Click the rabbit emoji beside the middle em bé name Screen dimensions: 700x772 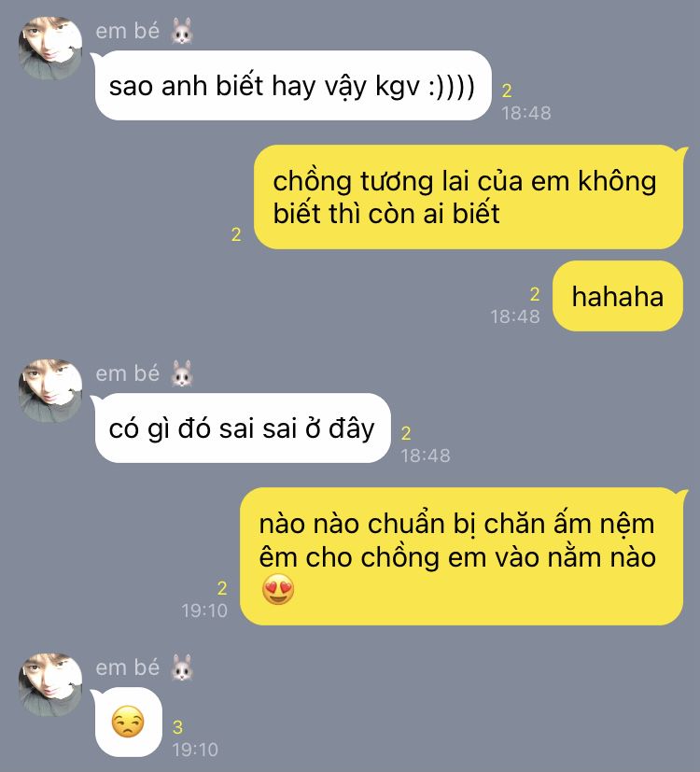[x=182, y=373]
